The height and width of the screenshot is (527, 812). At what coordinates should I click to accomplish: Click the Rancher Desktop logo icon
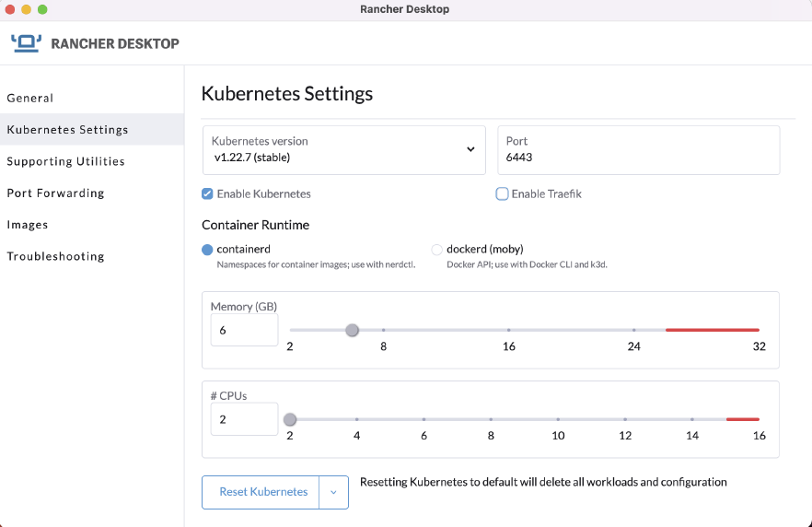[27, 43]
